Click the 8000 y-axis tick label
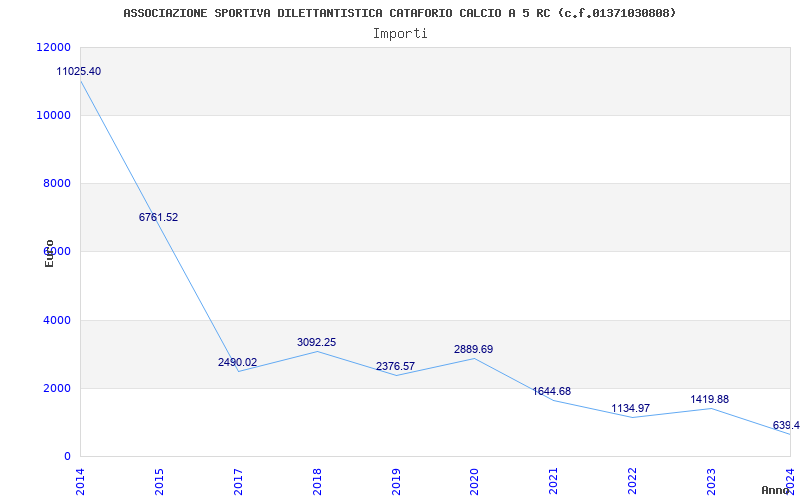 [55, 183]
